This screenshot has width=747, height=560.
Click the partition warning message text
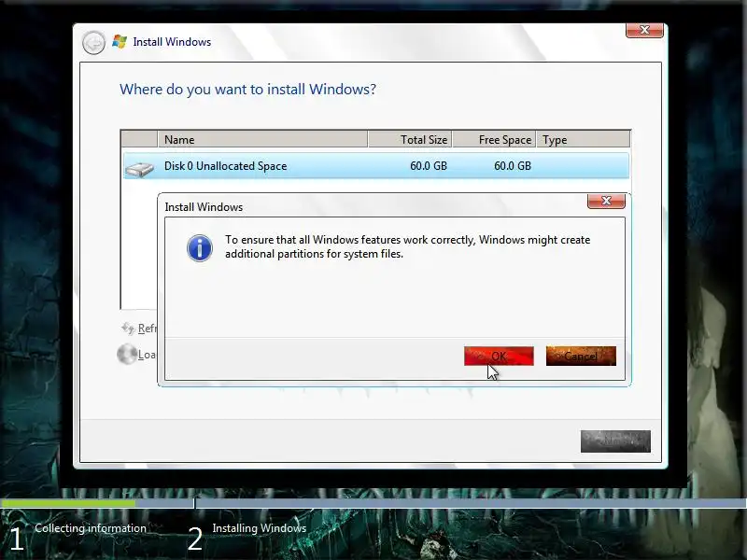408,246
